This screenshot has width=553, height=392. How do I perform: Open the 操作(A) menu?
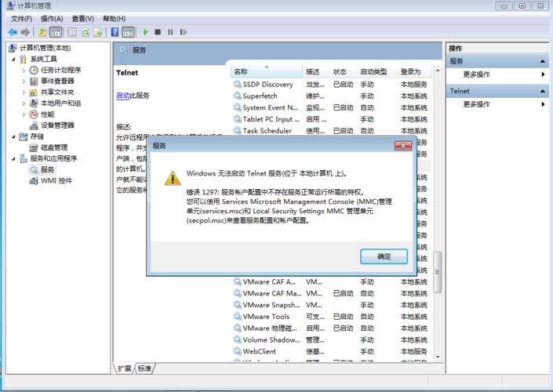pos(52,19)
